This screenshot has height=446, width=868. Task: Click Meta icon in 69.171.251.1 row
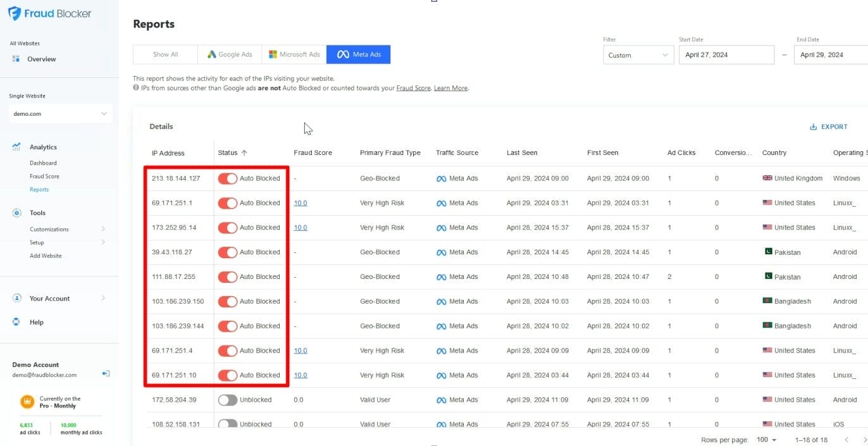tap(442, 203)
